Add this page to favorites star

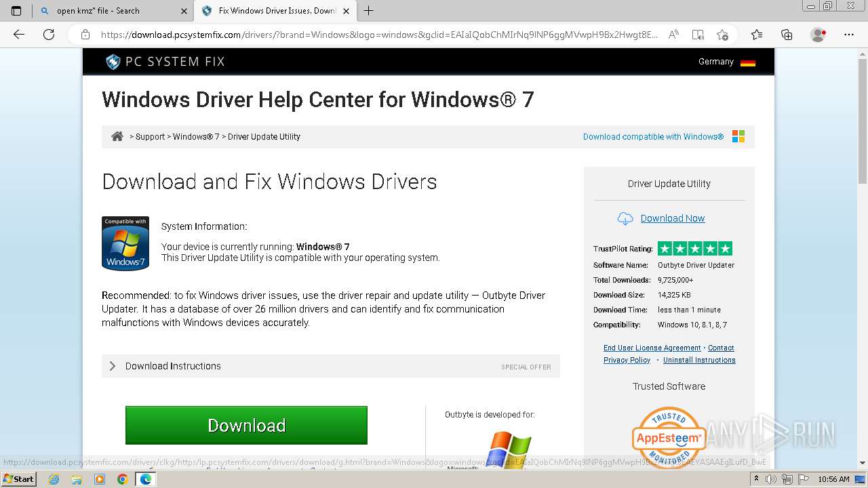point(722,35)
